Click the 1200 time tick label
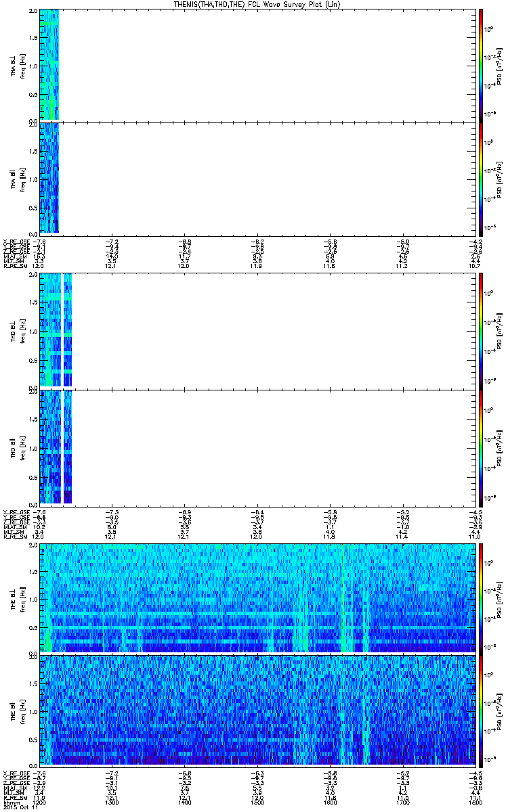The height and width of the screenshot is (812, 508). pyautogui.click(x=38, y=803)
